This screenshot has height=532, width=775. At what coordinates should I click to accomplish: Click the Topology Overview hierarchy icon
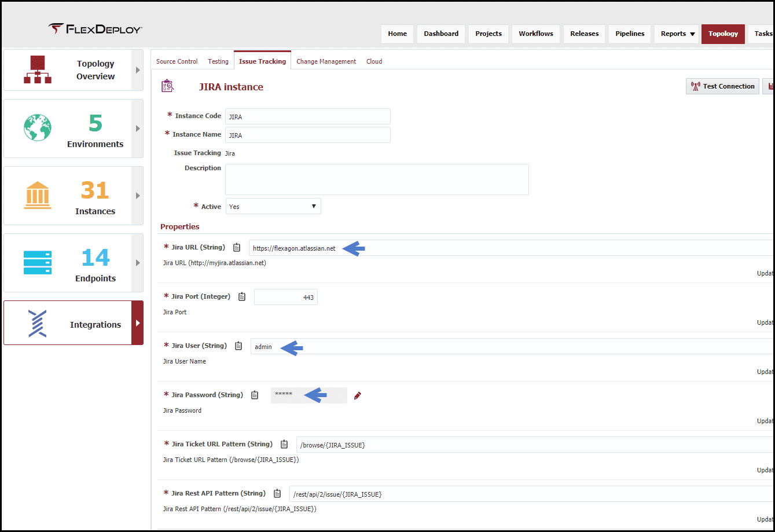point(38,69)
